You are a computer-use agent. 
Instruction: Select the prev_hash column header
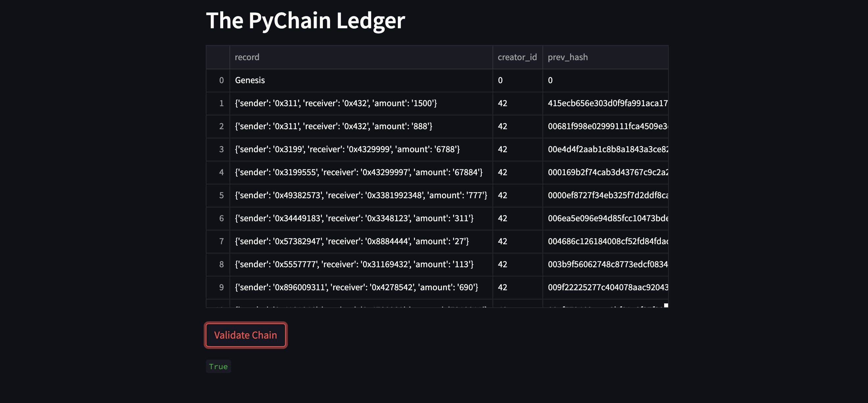coord(567,57)
